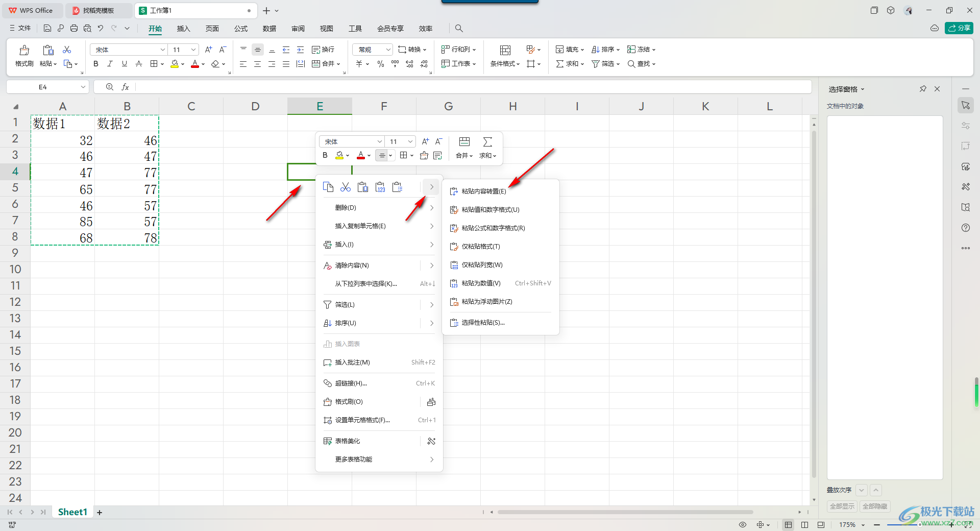Click the selection arrow tool in right sidebar
Image resolution: width=980 pixels, height=531 pixels.
[x=966, y=106]
